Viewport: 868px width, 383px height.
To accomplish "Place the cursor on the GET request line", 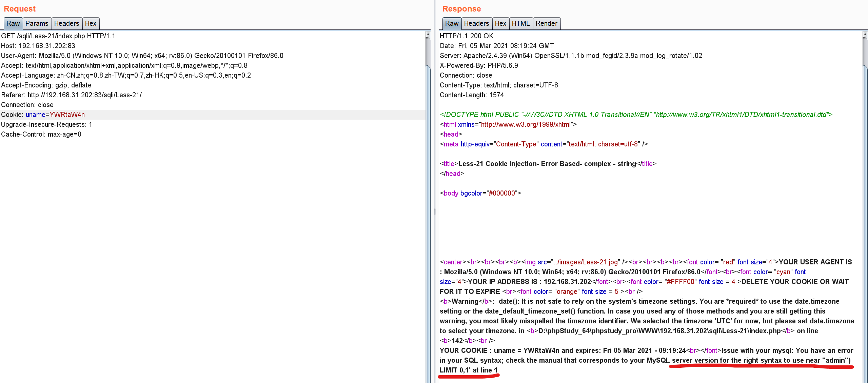I will click(58, 36).
